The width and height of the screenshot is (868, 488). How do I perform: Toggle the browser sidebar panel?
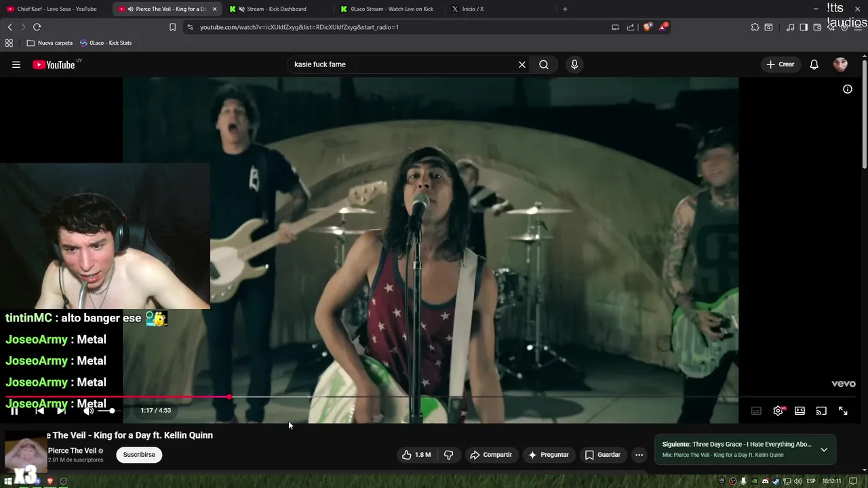(804, 27)
